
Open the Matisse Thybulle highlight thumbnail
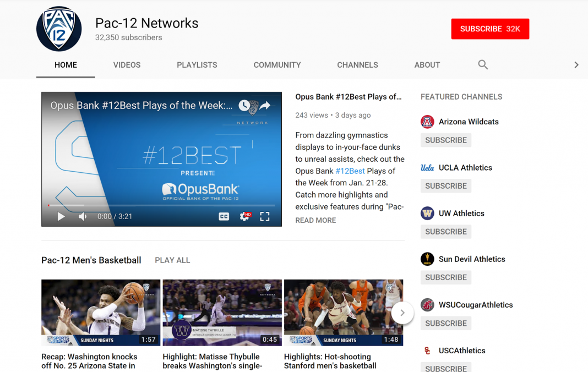click(222, 313)
